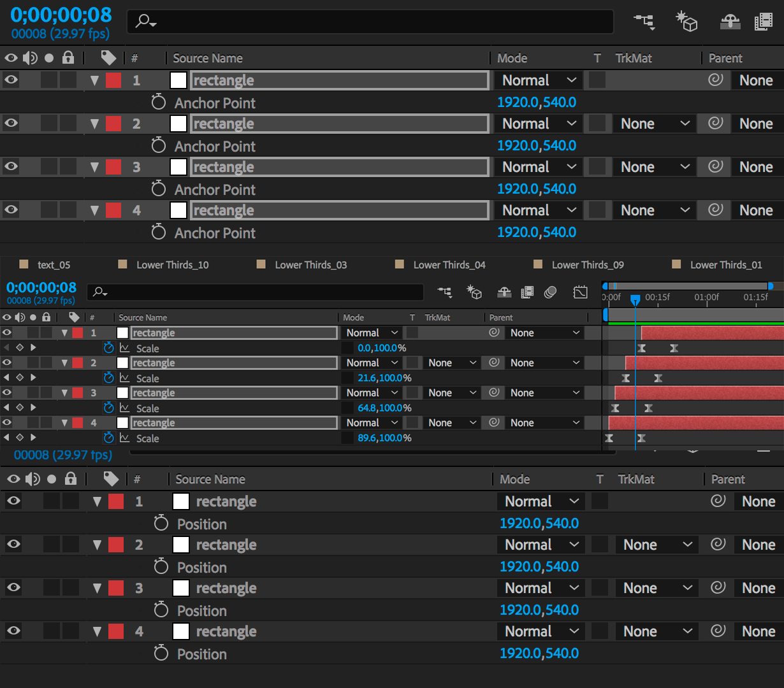Screen dimensions: 784x688
Task: Enable frame blending icon in top toolbar
Action: pos(763,22)
